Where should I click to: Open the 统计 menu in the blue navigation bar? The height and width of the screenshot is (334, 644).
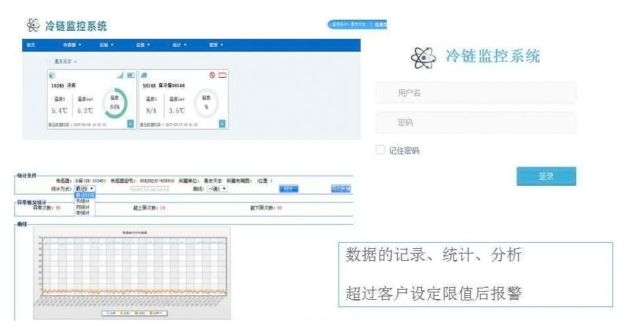pos(178,45)
